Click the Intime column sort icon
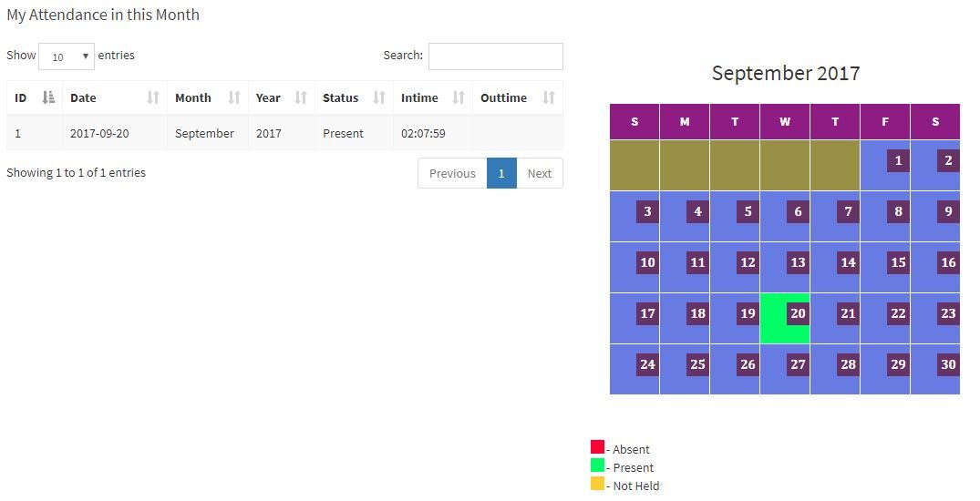The height and width of the screenshot is (501, 980). click(x=459, y=97)
